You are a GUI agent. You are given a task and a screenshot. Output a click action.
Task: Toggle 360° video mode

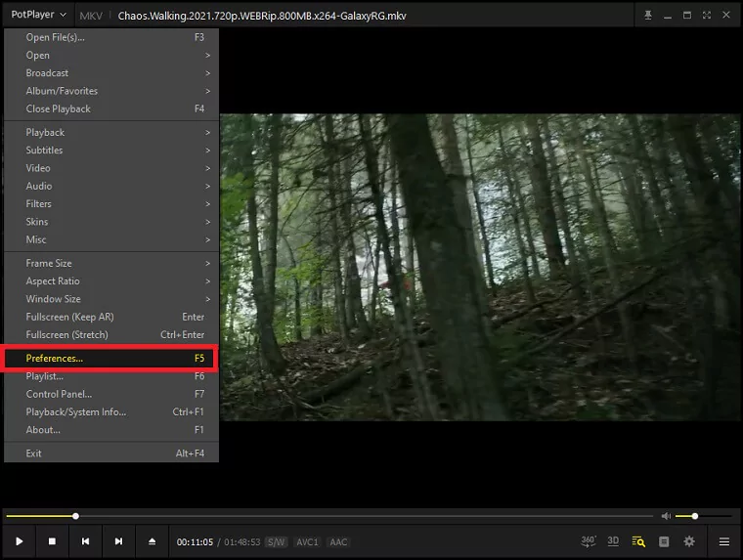(x=589, y=541)
